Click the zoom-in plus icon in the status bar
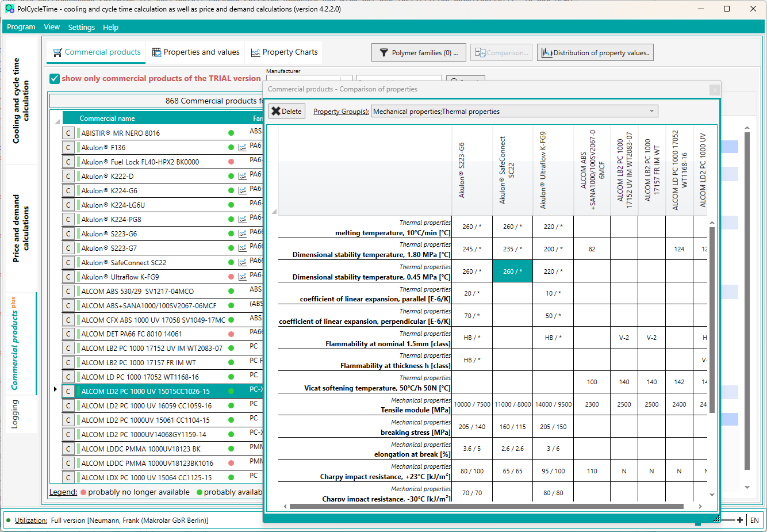This screenshot has width=767, height=532. [x=740, y=520]
